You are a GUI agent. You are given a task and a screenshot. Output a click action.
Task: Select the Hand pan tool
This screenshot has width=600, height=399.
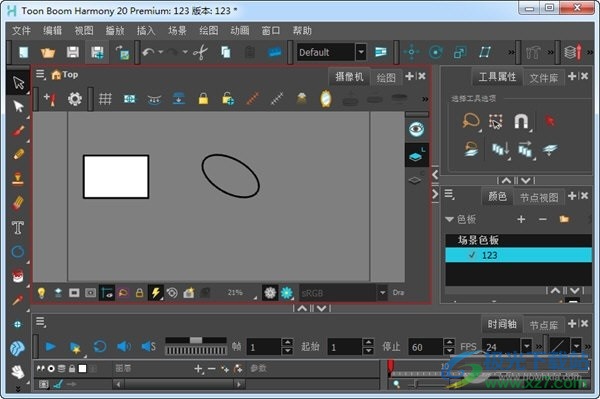coord(18,371)
